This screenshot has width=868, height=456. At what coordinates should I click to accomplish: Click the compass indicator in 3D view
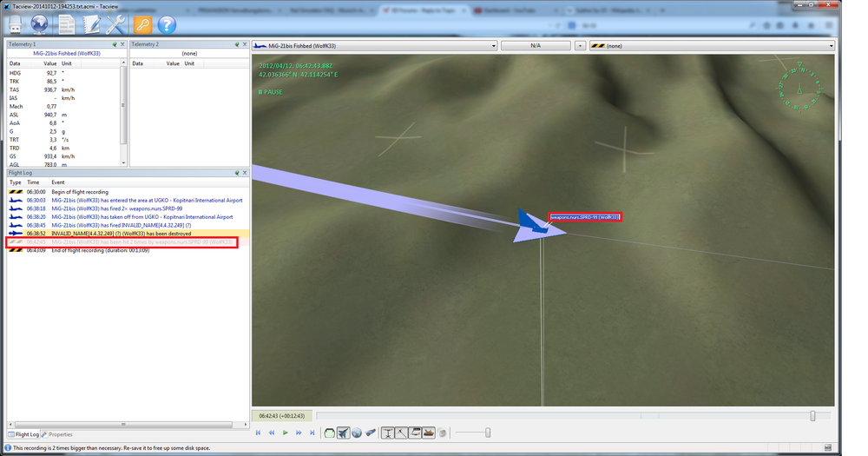(799, 87)
